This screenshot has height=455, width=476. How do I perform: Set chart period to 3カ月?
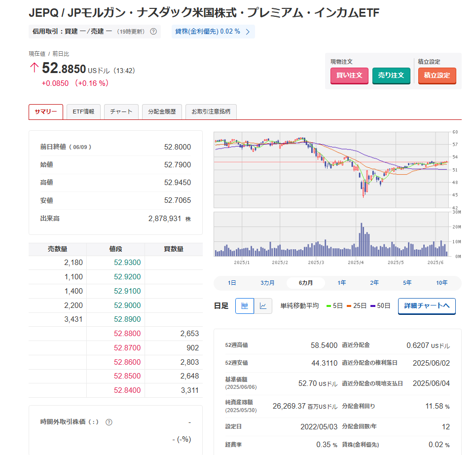[x=267, y=283]
